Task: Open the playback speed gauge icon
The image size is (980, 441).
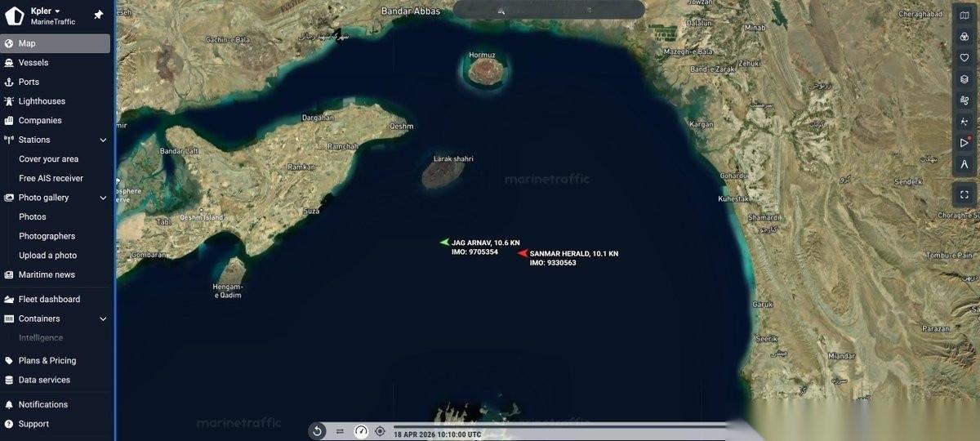Action: click(361, 431)
